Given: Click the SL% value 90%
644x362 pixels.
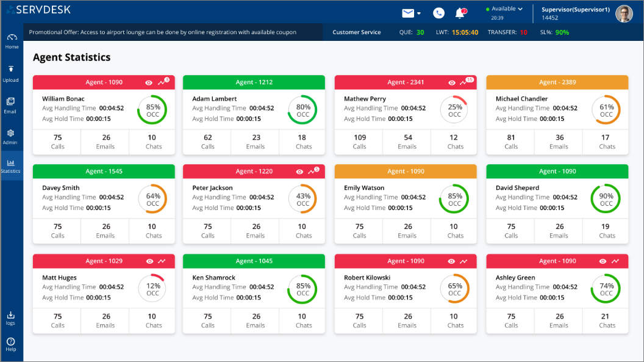Looking at the screenshot, I should [x=562, y=32].
